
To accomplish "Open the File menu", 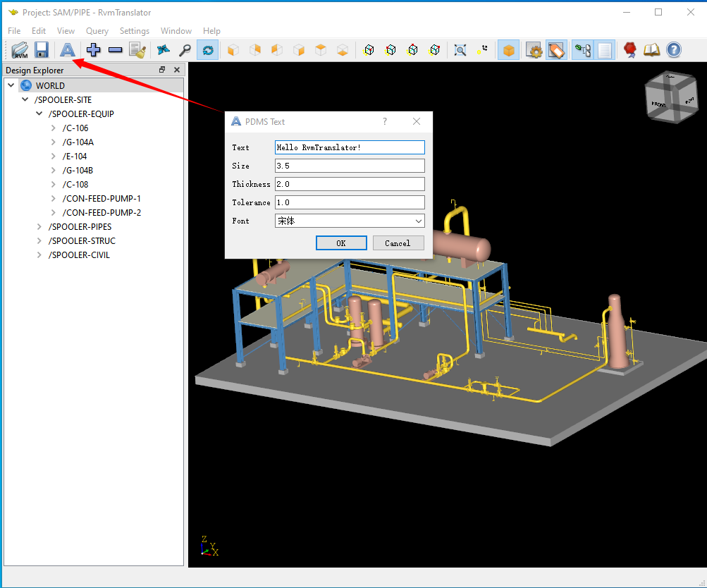I will (14, 30).
